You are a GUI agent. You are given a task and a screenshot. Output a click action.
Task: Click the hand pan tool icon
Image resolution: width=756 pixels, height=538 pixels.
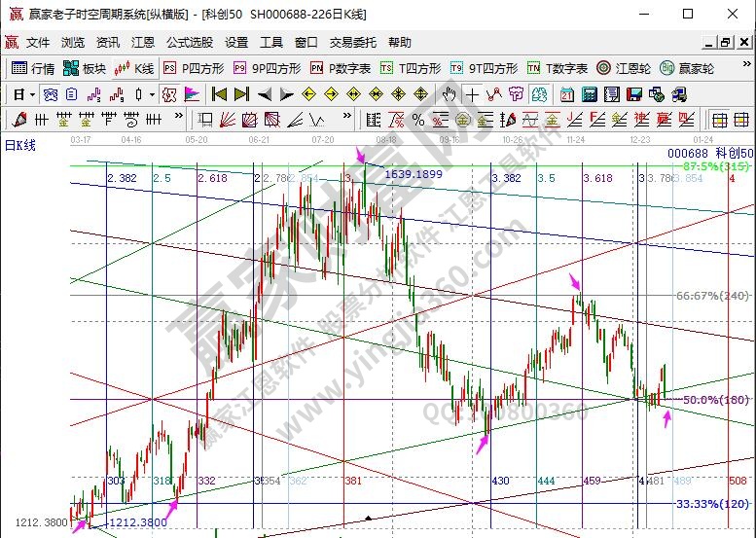coord(449,94)
